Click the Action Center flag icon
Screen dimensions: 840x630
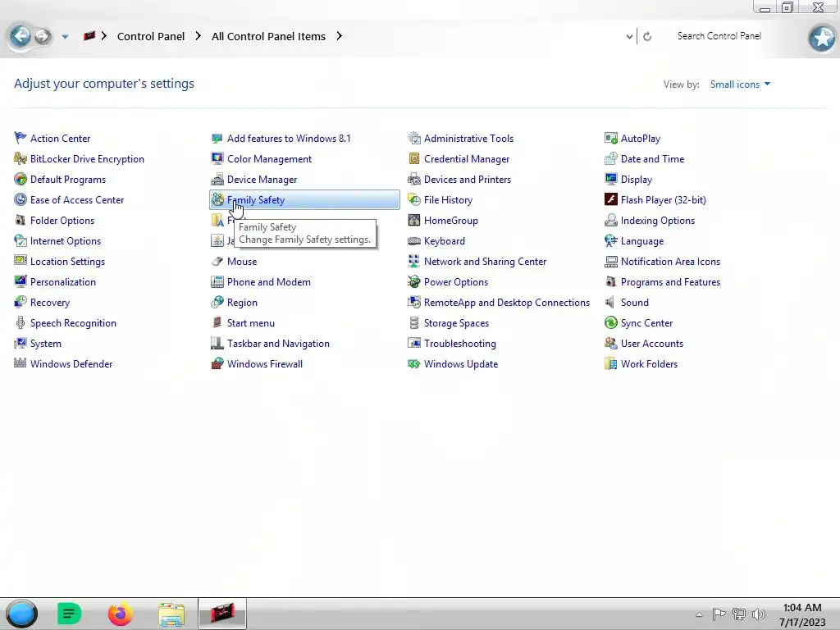click(x=21, y=138)
